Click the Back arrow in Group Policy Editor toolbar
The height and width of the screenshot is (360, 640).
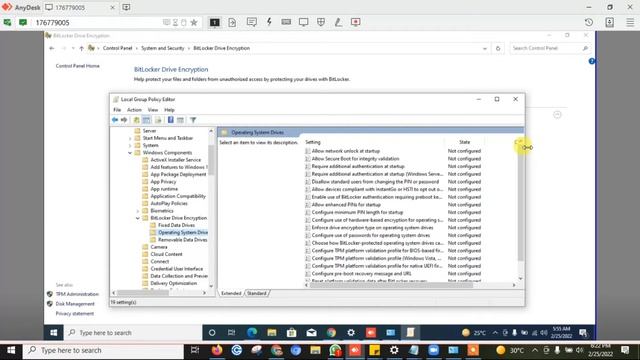coord(115,120)
